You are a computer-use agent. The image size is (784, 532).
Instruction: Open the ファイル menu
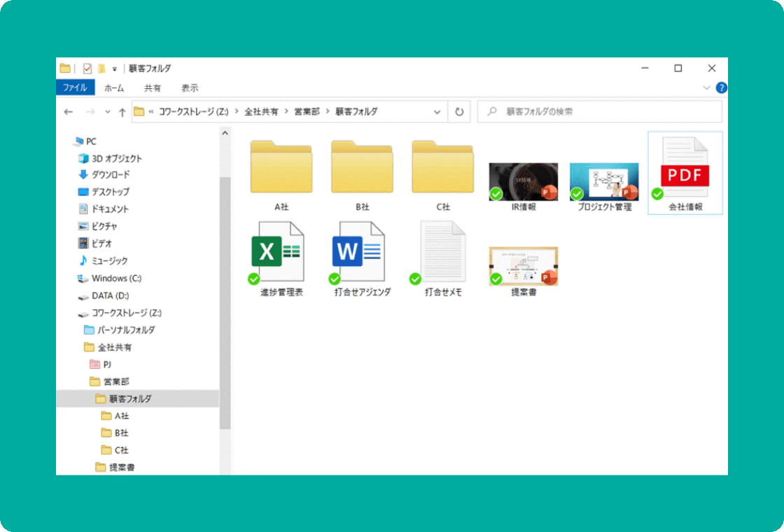[77, 87]
